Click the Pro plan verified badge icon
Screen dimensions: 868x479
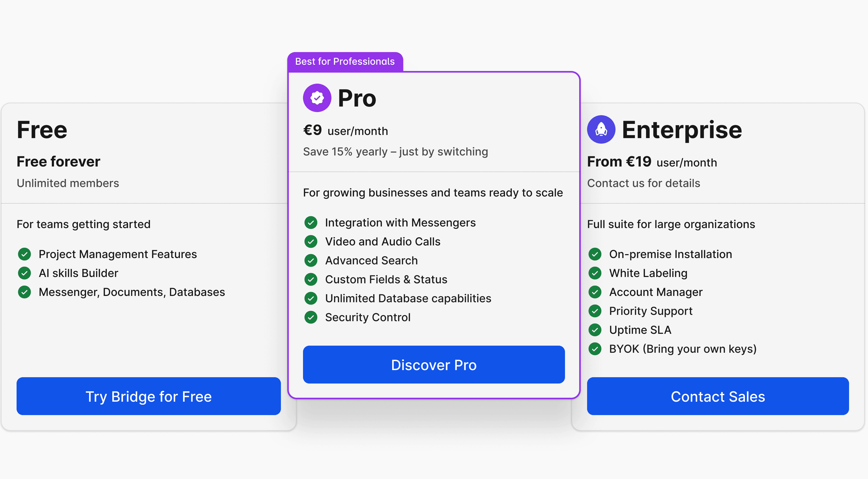(317, 98)
